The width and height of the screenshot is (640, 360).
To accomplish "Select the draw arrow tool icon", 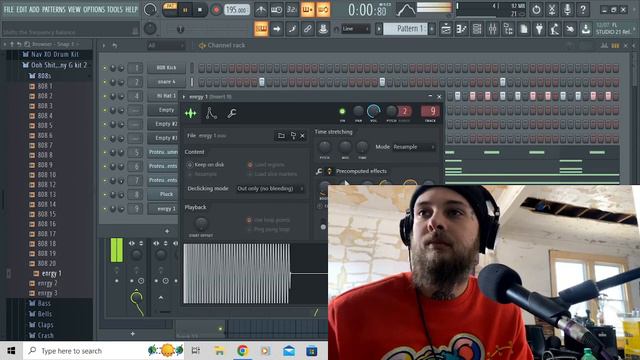I will [x=277, y=29].
